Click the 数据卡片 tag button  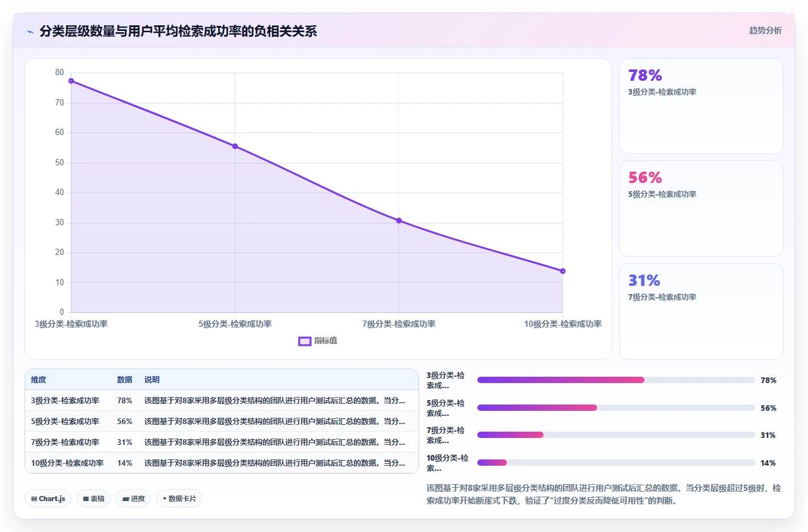(x=179, y=499)
